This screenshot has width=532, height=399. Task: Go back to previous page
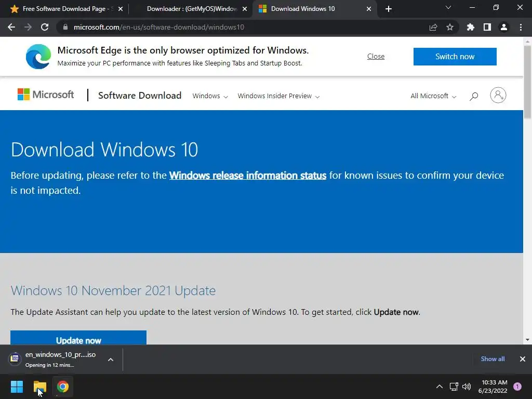point(11,27)
